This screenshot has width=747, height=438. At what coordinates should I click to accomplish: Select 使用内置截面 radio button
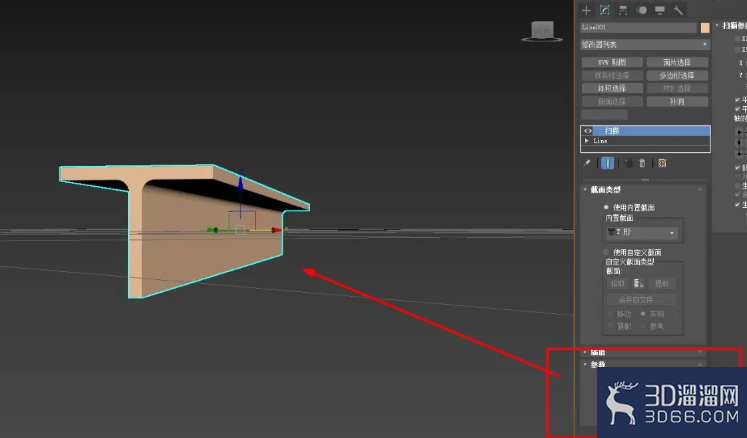tap(606, 207)
